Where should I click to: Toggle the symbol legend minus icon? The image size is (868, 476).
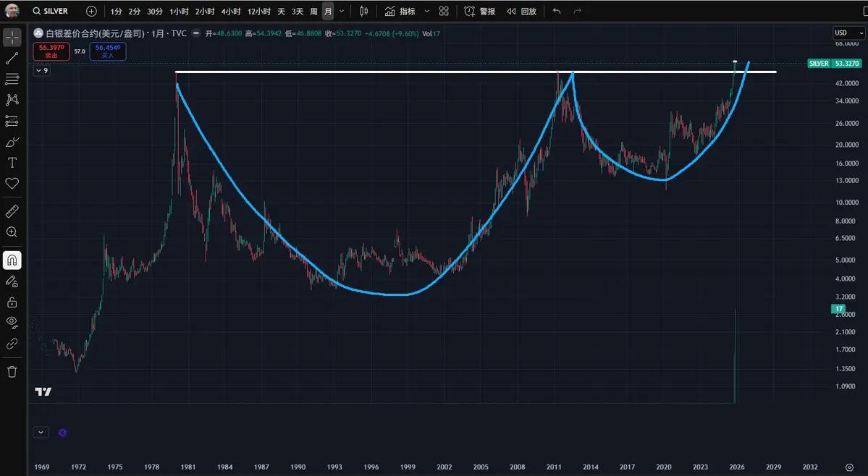click(x=196, y=33)
